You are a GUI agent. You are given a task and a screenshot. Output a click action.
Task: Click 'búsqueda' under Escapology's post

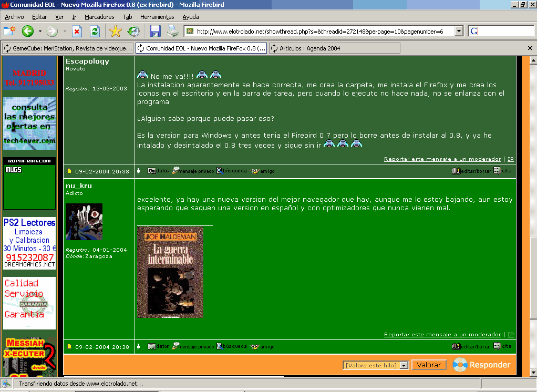tap(232, 170)
